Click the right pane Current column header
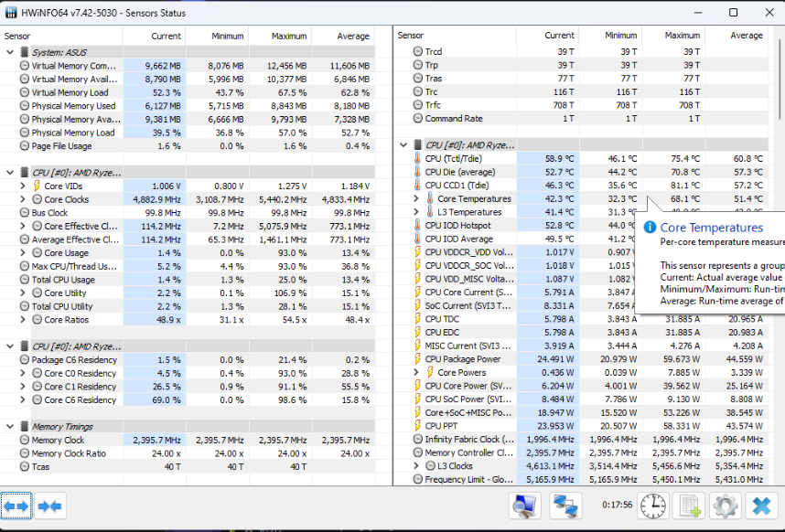This screenshot has width=785, height=532. click(548, 36)
